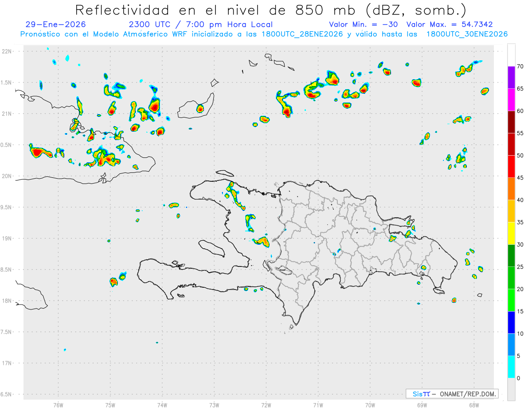Click the colorbar label '20'
The image size is (532, 411).
(520, 289)
